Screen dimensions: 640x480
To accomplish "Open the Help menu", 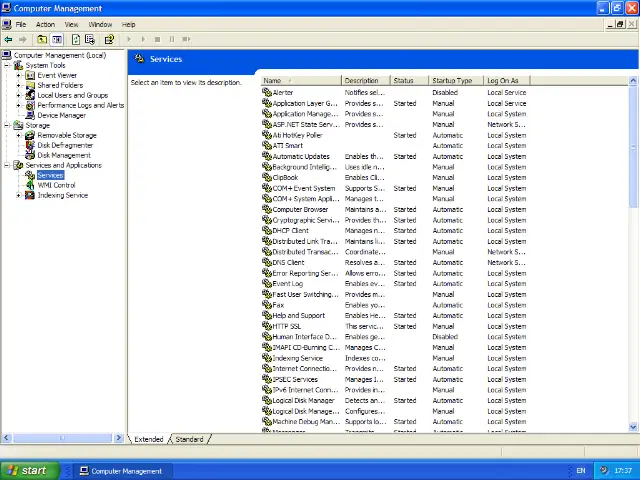I will pos(128,24).
